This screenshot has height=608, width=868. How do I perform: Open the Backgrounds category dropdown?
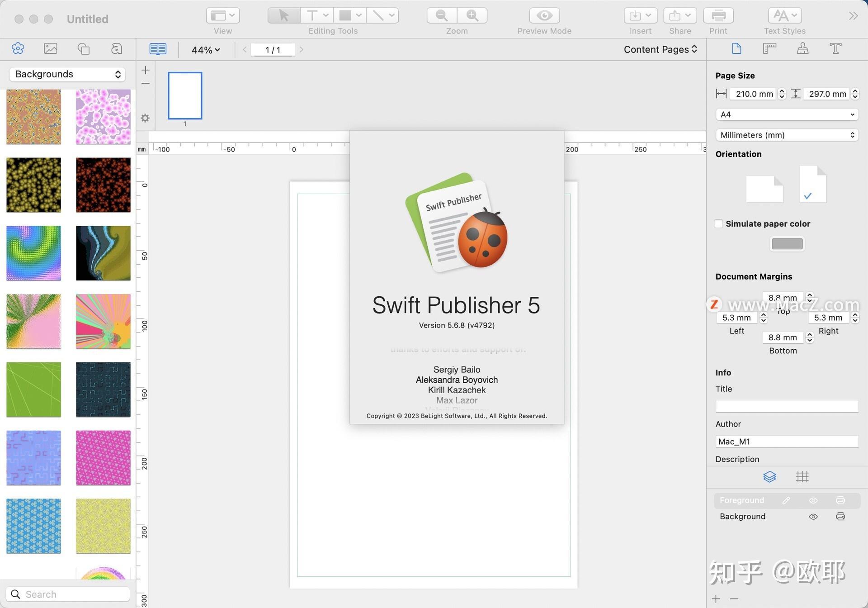67,74
